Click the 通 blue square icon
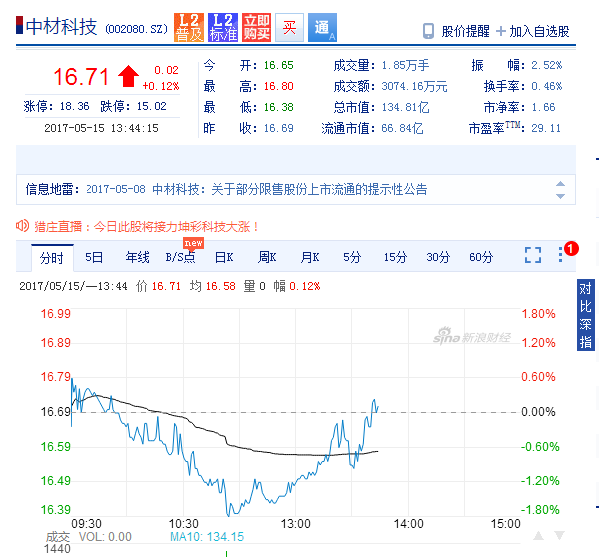Screen dimensions: 599x557 (322, 28)
